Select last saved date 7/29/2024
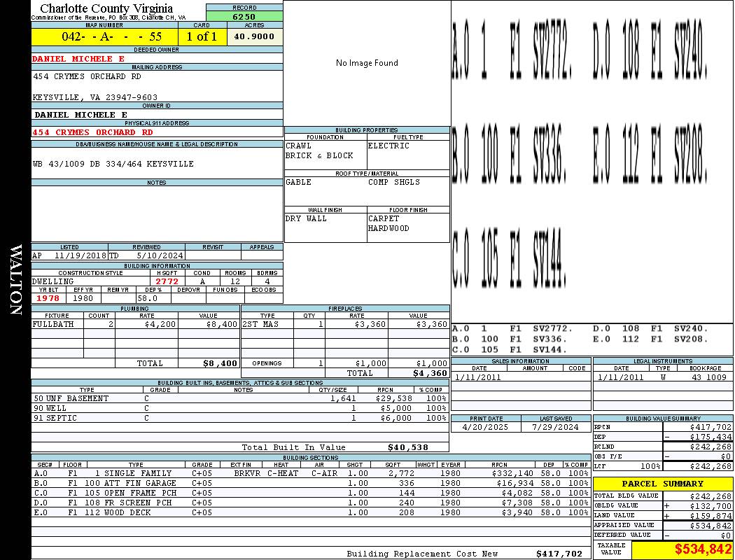 coord(556,428)
